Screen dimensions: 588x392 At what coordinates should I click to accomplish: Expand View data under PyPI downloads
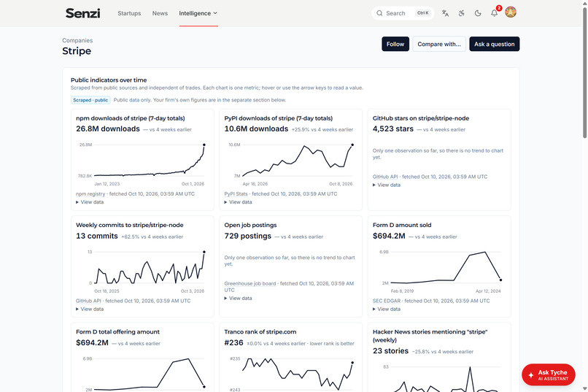tap(238, 202)
